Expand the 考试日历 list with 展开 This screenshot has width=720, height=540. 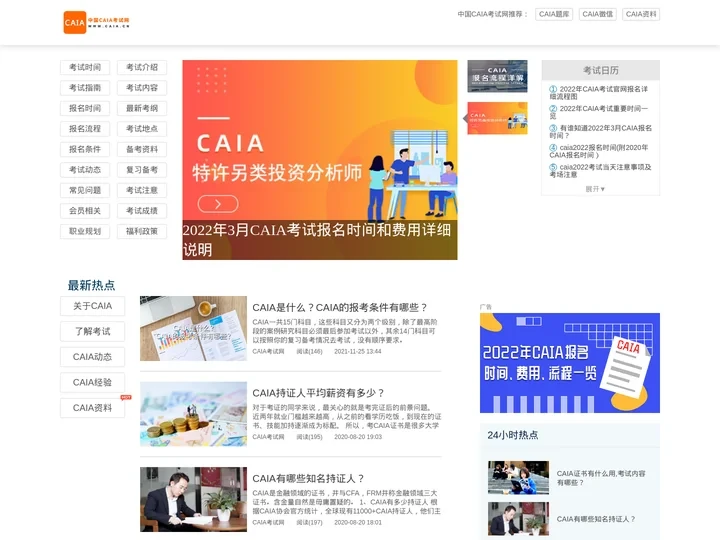pyautogui.click(x=595, y=189)
